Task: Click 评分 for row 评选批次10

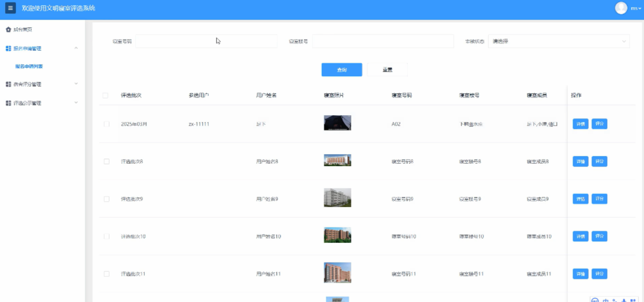Action: click(x=599, y=237)
